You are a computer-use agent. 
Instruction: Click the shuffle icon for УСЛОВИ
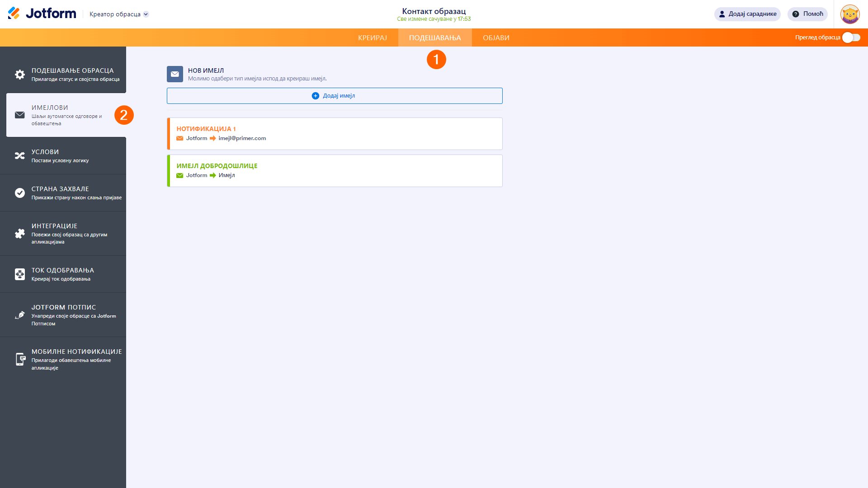click(x=20, y=156)
